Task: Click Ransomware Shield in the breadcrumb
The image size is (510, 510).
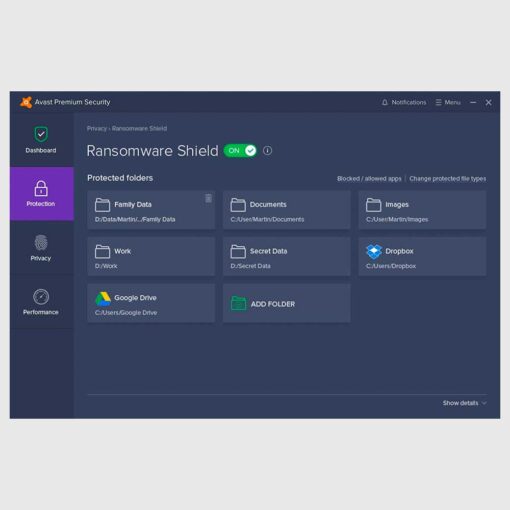Action: coord(139,129)
